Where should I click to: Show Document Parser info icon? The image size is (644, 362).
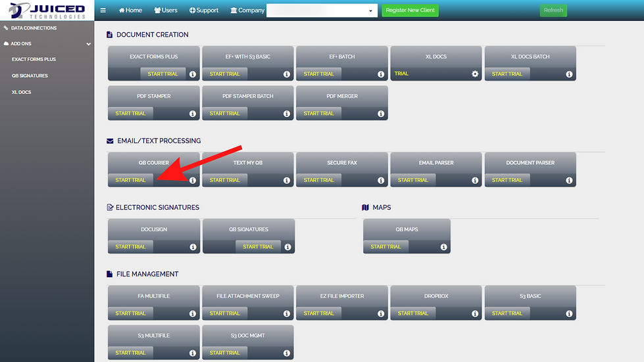tap(569, 181)
